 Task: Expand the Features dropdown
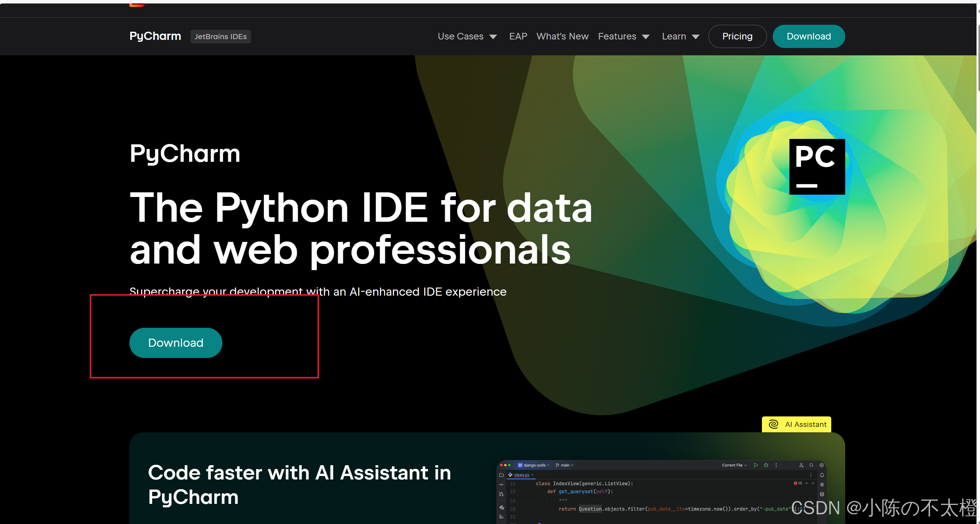click(624, 36)
